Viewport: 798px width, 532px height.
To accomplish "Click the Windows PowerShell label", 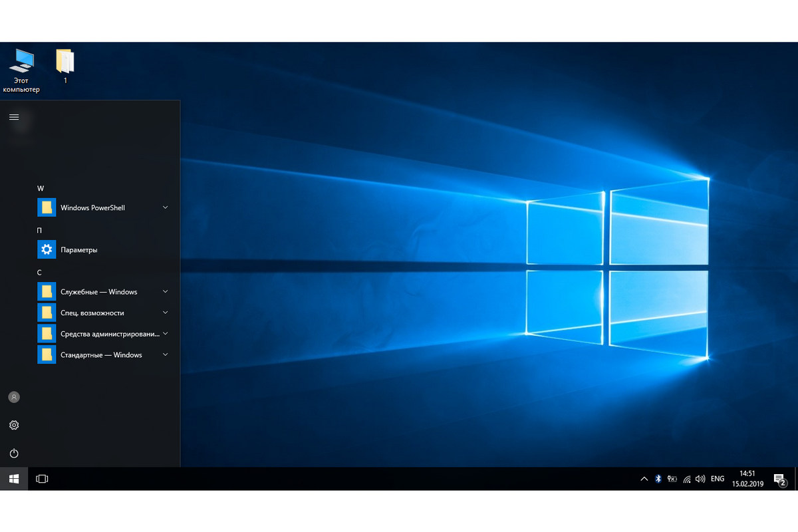I will coord(92,207).
